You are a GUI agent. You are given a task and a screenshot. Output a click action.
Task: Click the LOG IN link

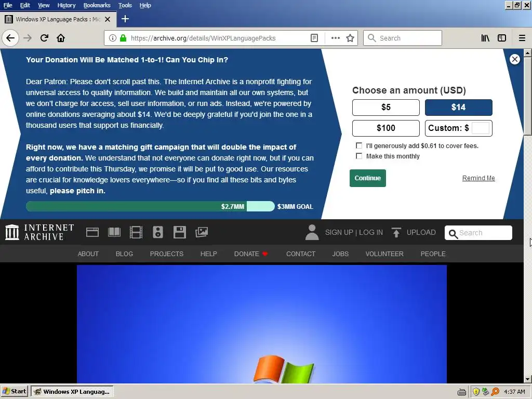[371, 232]
